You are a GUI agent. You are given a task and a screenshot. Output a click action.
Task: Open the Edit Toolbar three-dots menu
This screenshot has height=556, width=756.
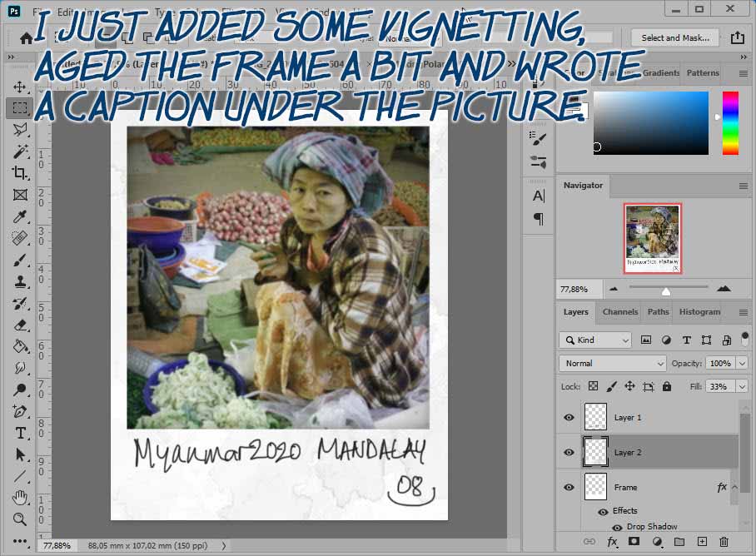point(19,541)
